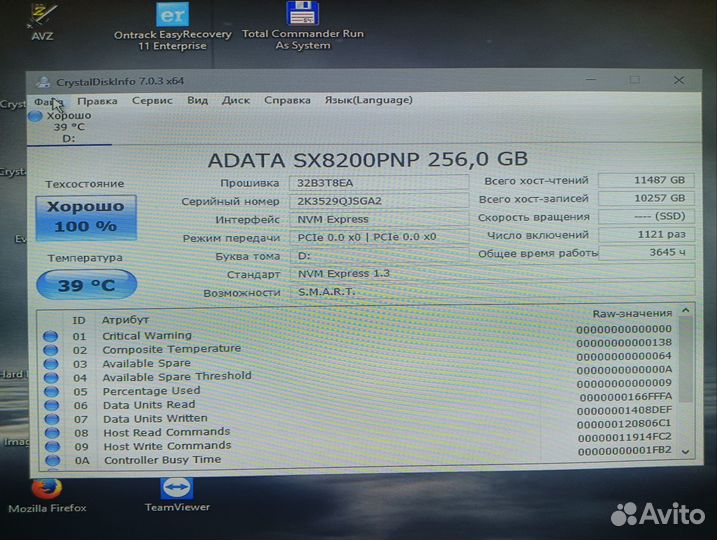Click status icon for Data Units Written row
This screenshot has width=717, height=540.
(x=52, y=419)
